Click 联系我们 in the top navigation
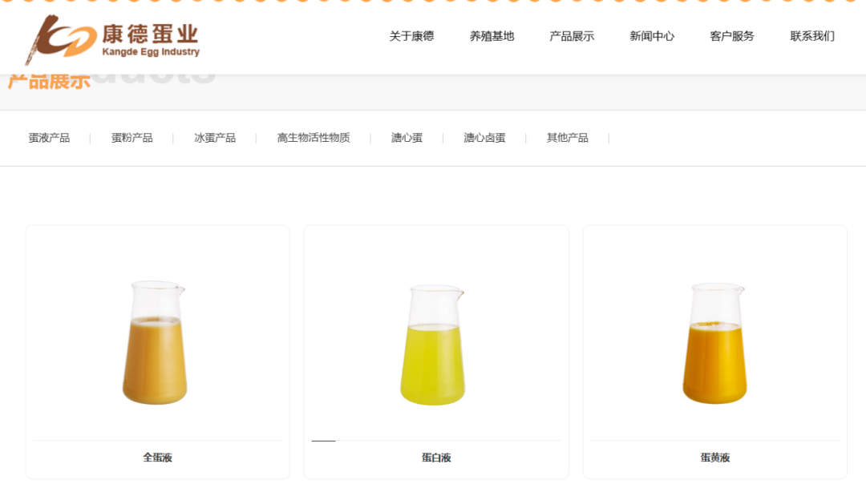The width and height of the screenshot is (866, 504). coord(812,36)
